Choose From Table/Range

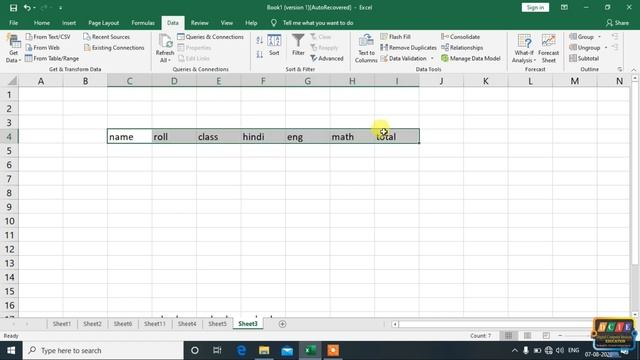pos(52,58)
